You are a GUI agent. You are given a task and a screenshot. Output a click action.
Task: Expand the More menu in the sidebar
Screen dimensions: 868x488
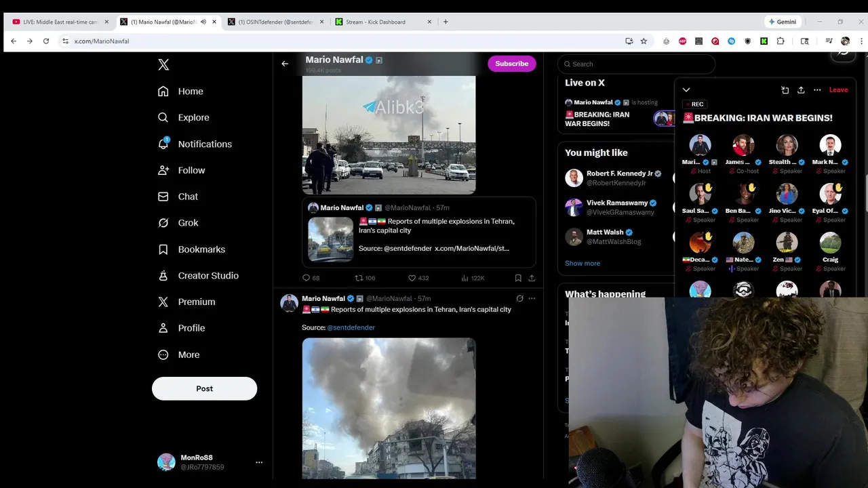pos(178,354)
